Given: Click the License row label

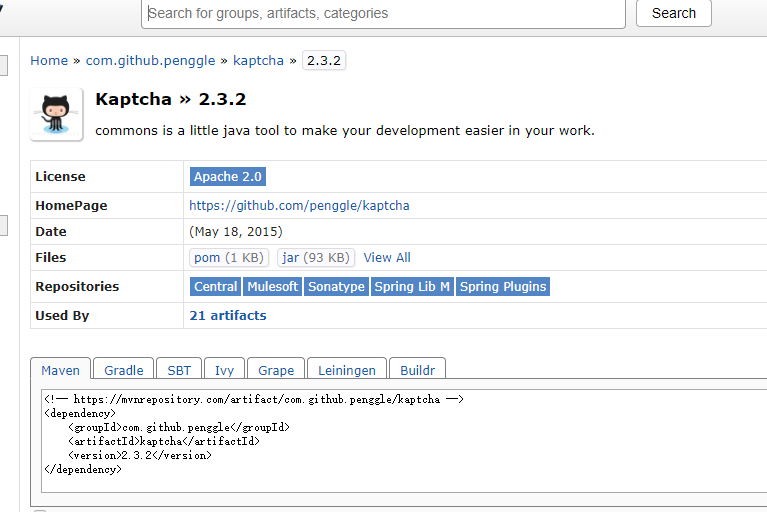Looking at the screenshot, I should pos(60,177).
